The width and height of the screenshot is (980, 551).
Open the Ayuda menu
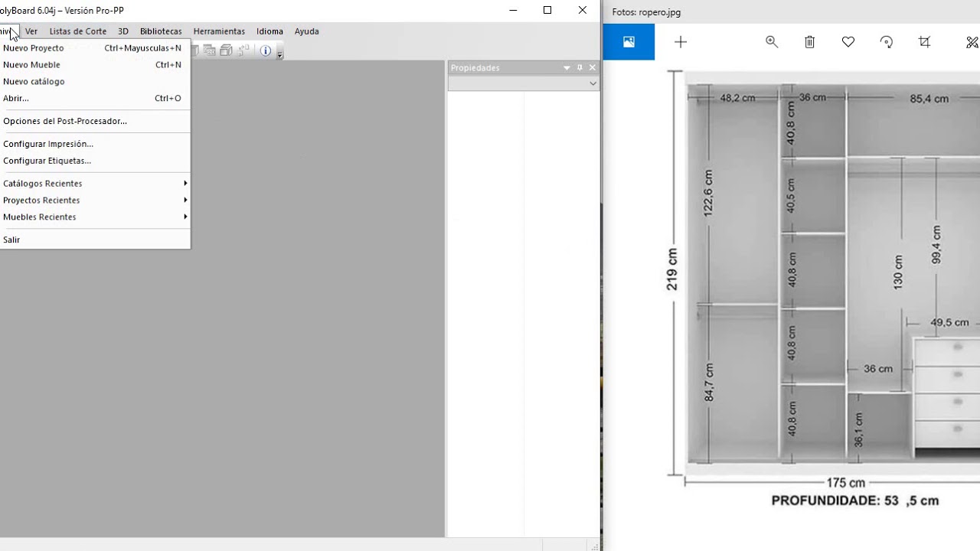pos(306,31)
